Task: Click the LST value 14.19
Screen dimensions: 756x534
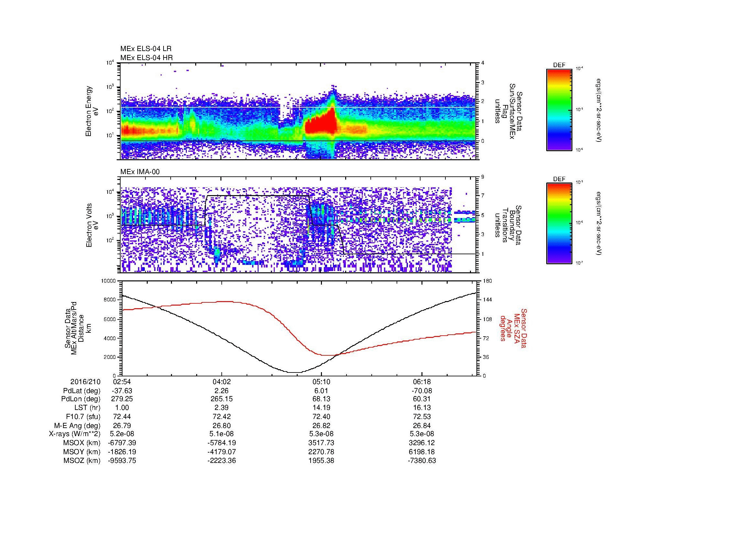Action: tap(321, 408)
